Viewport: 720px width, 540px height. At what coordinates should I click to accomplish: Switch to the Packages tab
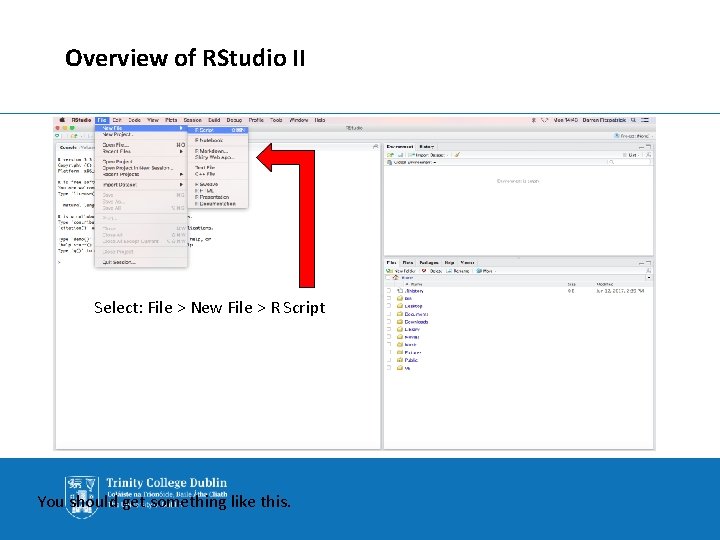(429, 263)
